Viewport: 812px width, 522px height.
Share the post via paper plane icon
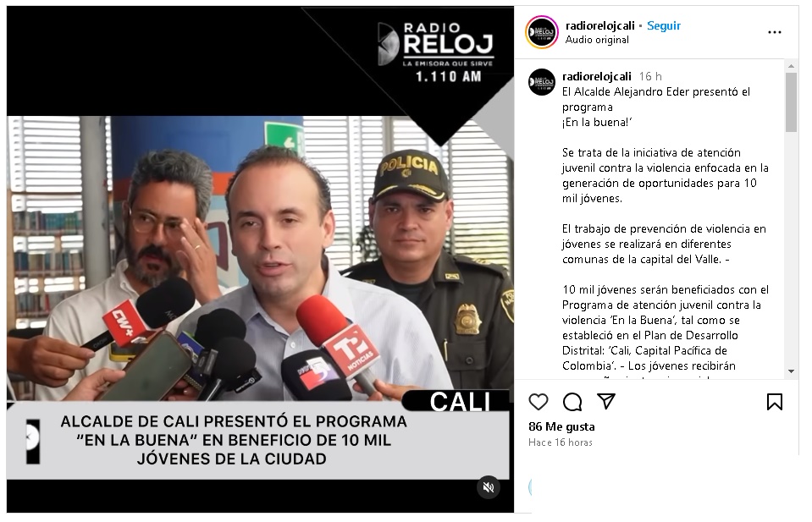(x=606, y=401)
